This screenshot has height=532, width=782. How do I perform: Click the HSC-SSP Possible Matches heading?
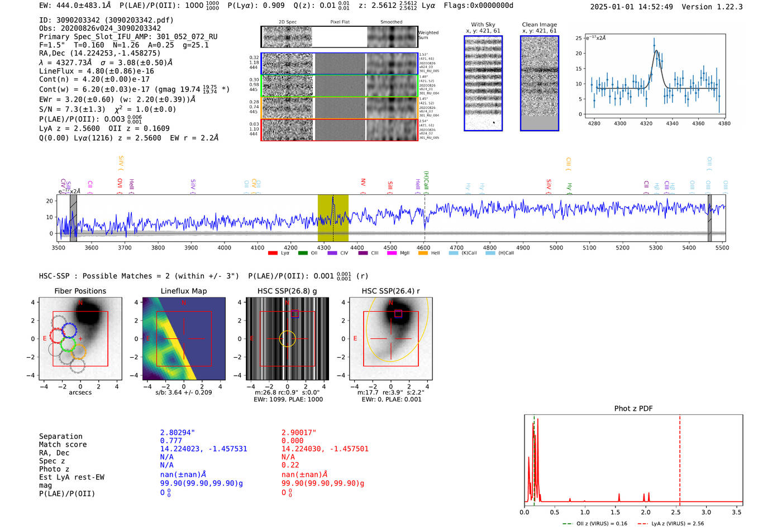pyautogui.click(x=139, y=276)
